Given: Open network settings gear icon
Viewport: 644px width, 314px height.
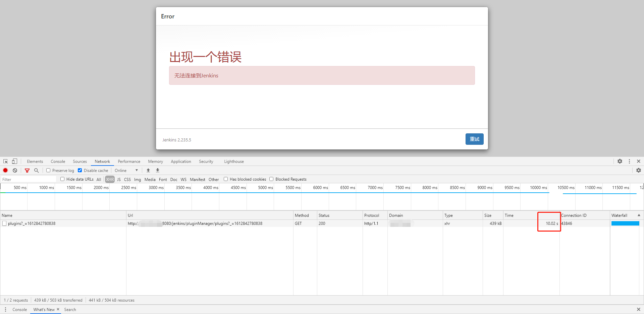Looking at the screenshot, I should (638, 170).
